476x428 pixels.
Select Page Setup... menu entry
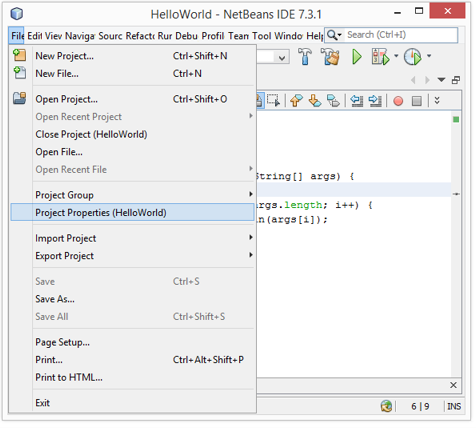pos(132,342)
